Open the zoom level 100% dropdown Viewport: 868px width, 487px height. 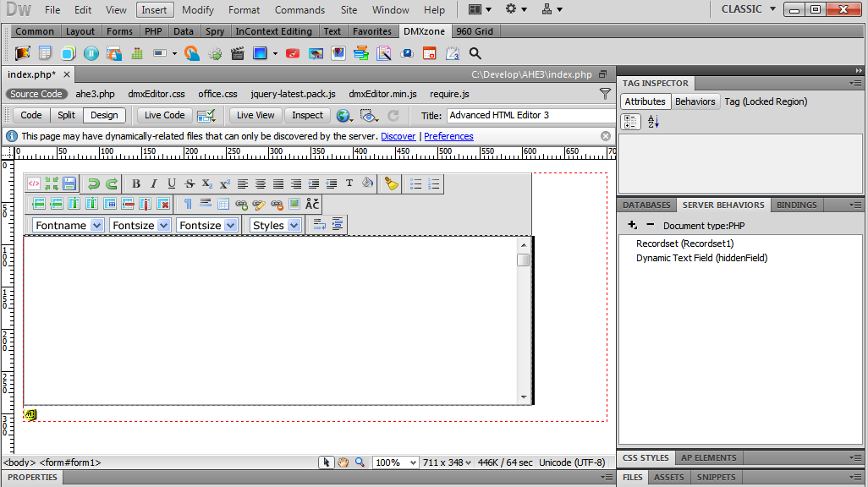395,462
